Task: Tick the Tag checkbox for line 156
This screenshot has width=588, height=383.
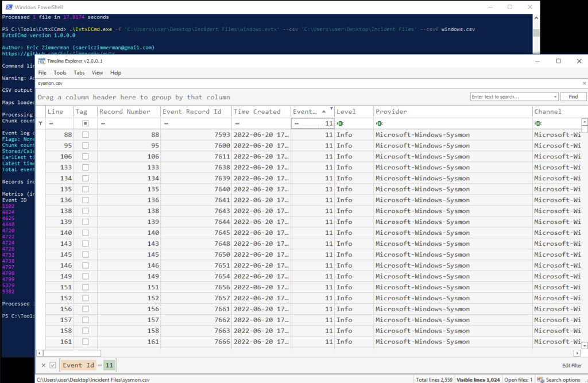Action: point(86,309)
